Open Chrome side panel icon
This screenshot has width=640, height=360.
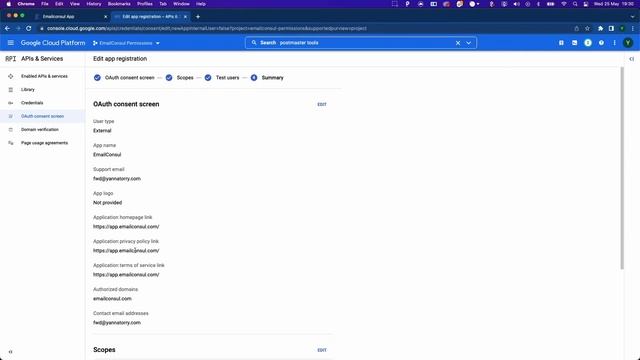611,29
